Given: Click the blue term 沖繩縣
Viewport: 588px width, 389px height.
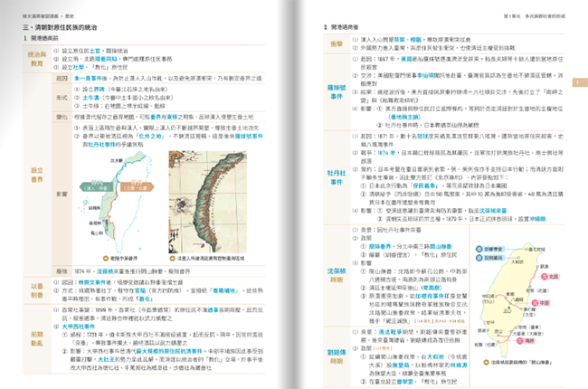Looking at the screenshot, I should (537, 219).
